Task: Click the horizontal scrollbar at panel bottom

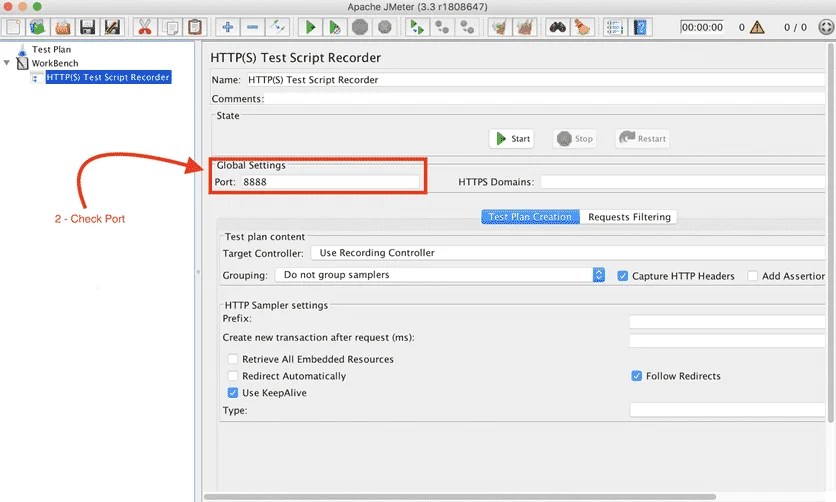Action: tap(460, 497)
